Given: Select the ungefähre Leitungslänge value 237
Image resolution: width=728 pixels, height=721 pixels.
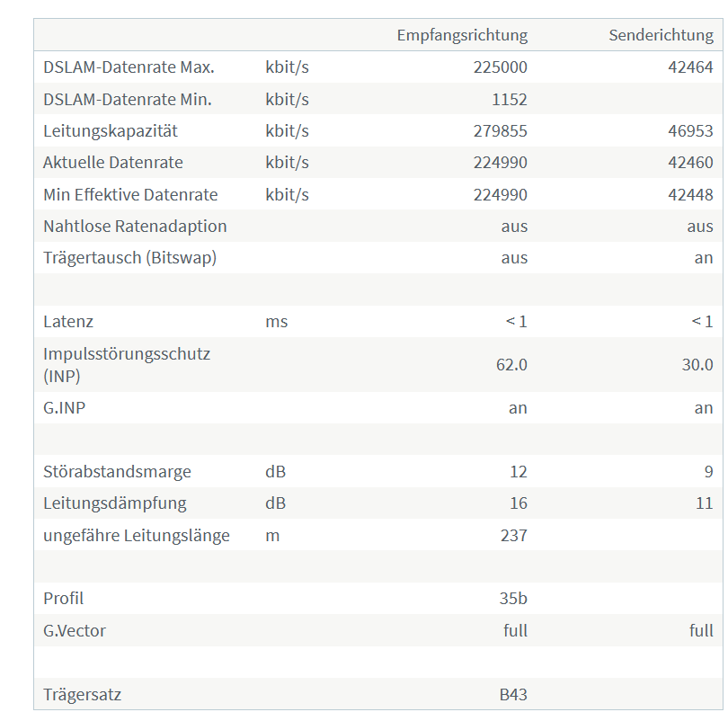Looking at the screenshot, I should tap(513, 535).
